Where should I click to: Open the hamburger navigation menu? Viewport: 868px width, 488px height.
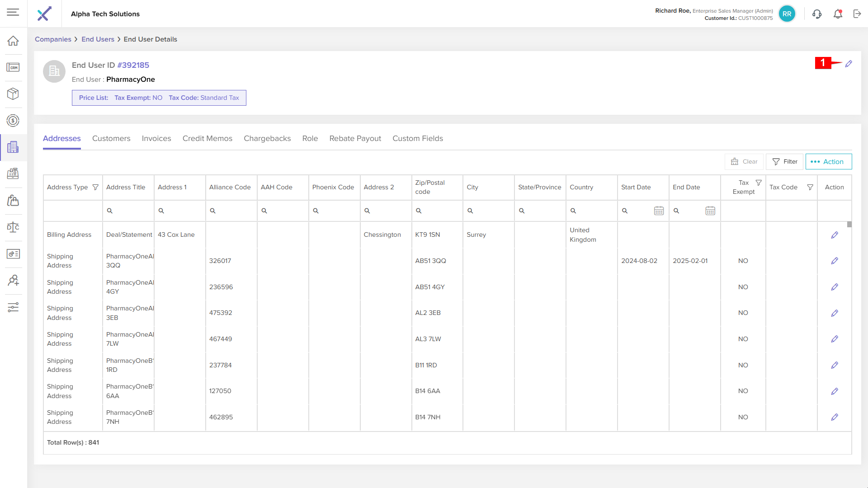13,12
